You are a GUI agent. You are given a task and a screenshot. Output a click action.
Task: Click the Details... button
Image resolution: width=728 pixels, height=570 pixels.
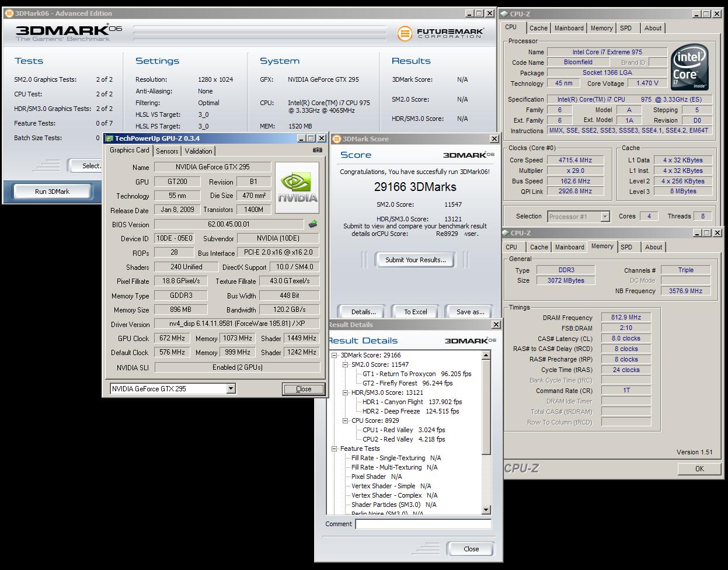(x=363, y=312)
